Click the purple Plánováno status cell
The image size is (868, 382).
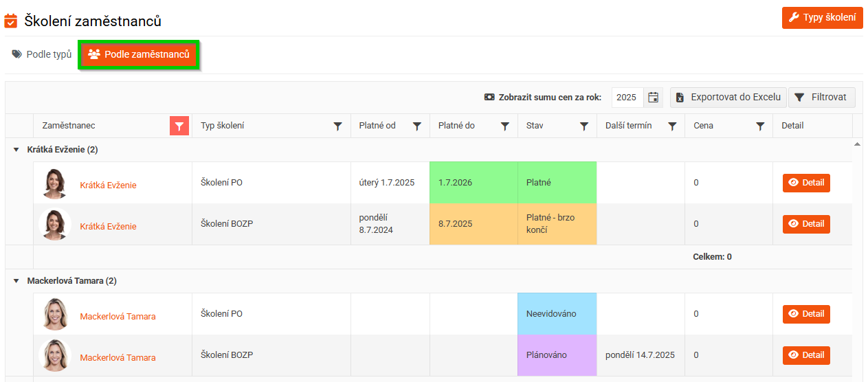pyautogui.click(x=557, y=355)
